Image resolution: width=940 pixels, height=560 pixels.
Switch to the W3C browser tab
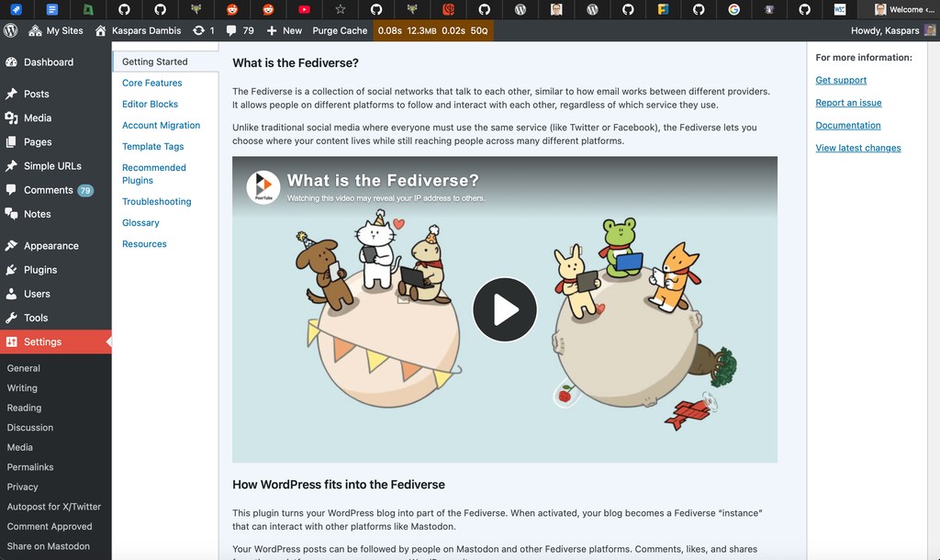click(x=840, y=9)
